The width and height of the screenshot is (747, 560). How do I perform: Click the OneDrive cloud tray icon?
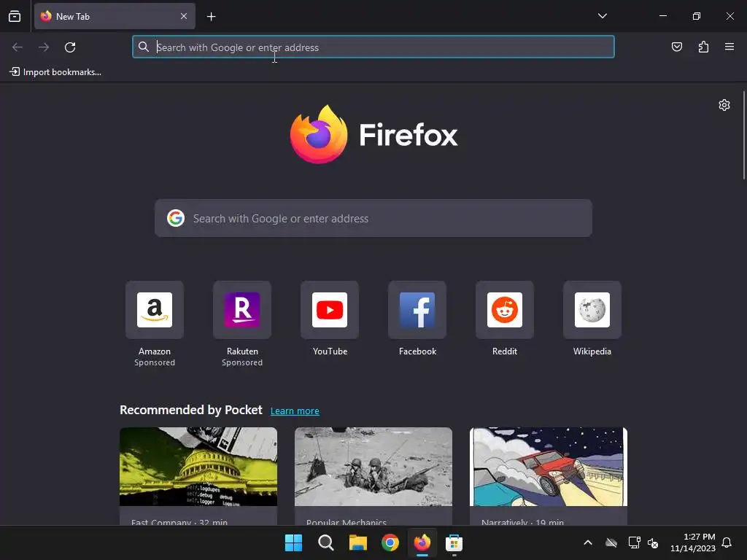611,542
